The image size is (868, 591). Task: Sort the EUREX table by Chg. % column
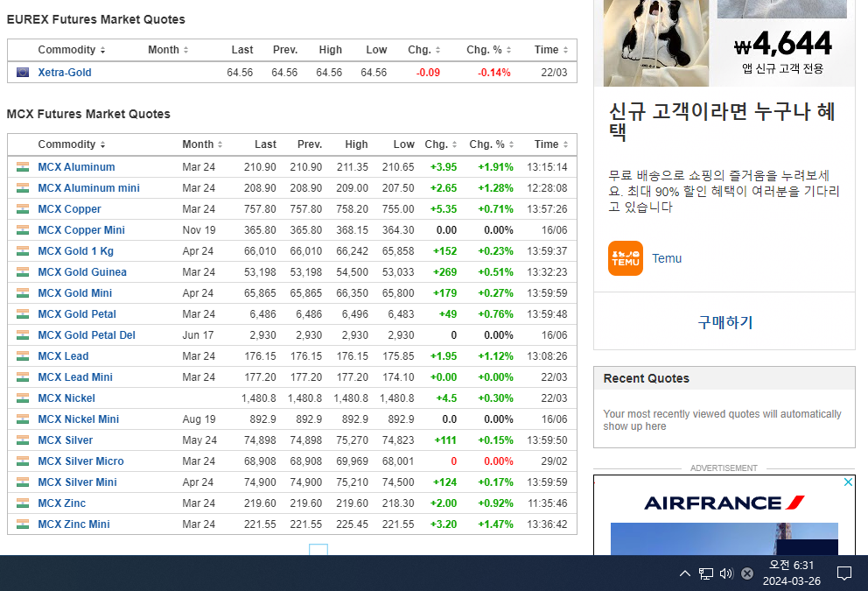[x=489, y=50]
